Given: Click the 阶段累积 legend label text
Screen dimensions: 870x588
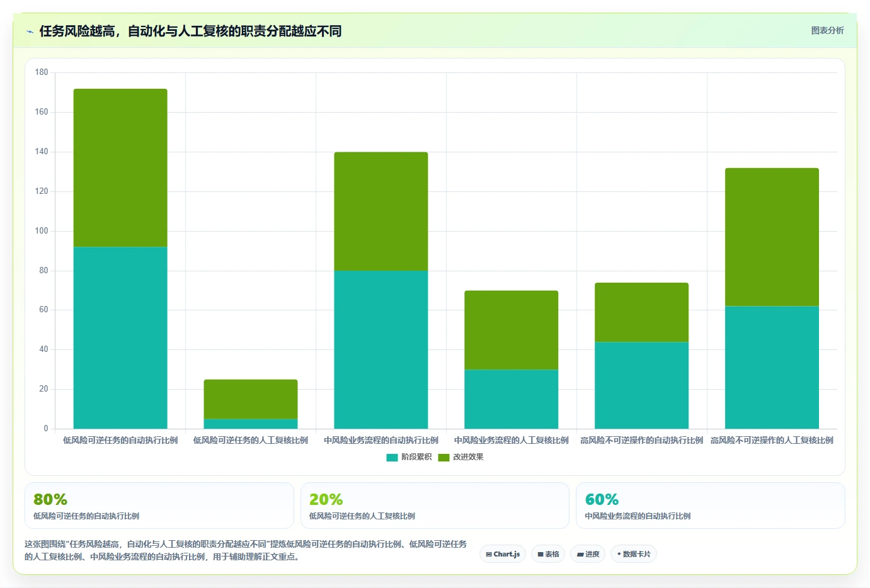Looking at the screenshot, I should click(x=416, y=457).
